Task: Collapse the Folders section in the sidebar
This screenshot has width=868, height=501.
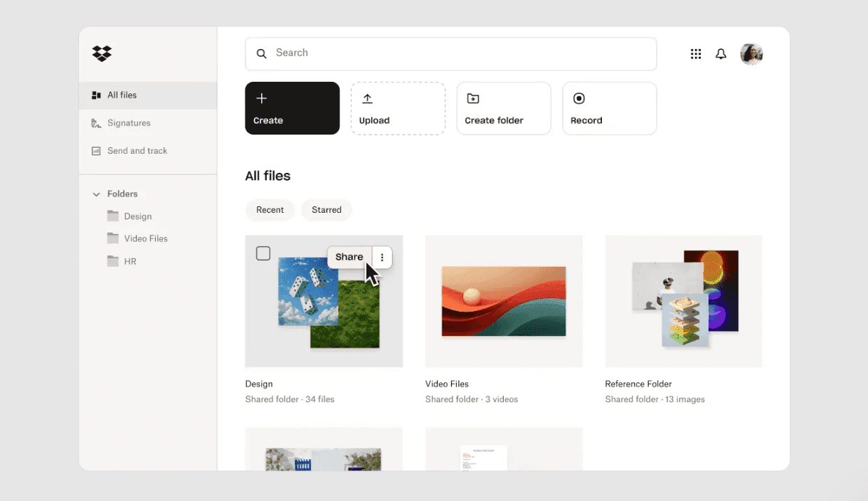Action: (96, 194)
